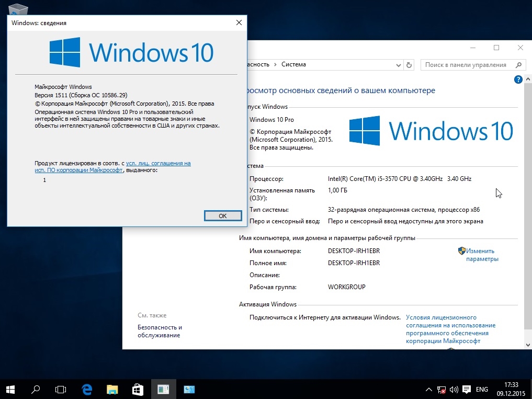Open File Explorer from the taskbar
Screen dimensions: 532x399
tap(112, 389)
